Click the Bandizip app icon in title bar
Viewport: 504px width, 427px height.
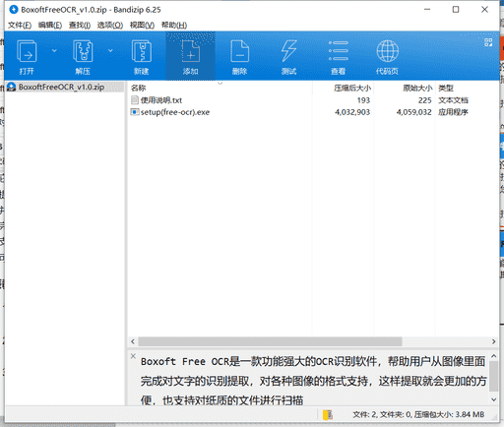point(14,10)
